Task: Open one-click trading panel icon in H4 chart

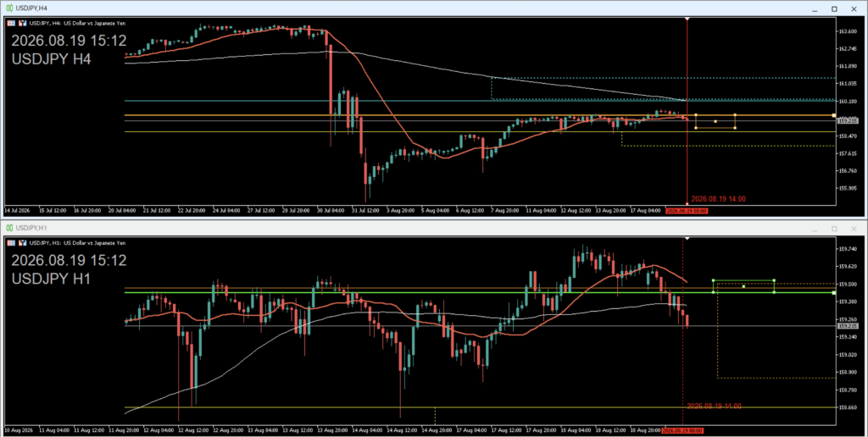Action: click(x=23, y=23)
